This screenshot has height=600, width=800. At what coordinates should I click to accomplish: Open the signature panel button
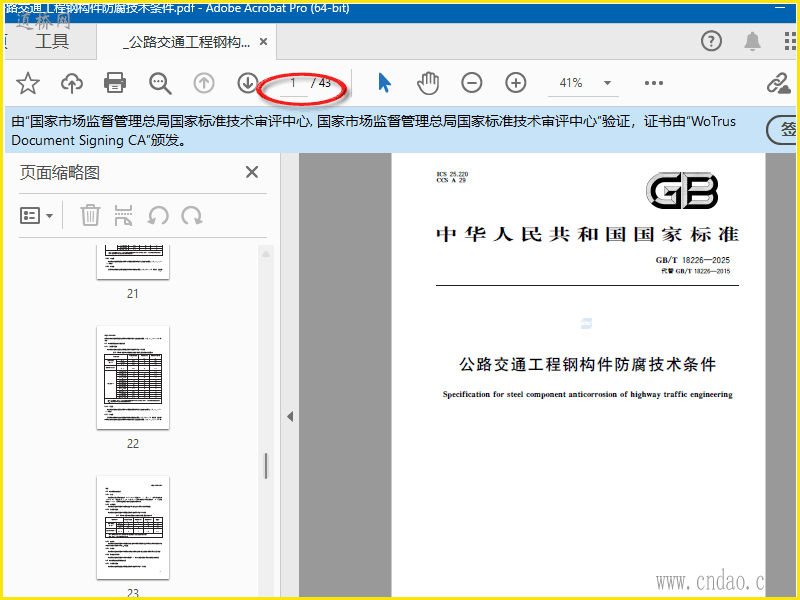tap(782, 130)
